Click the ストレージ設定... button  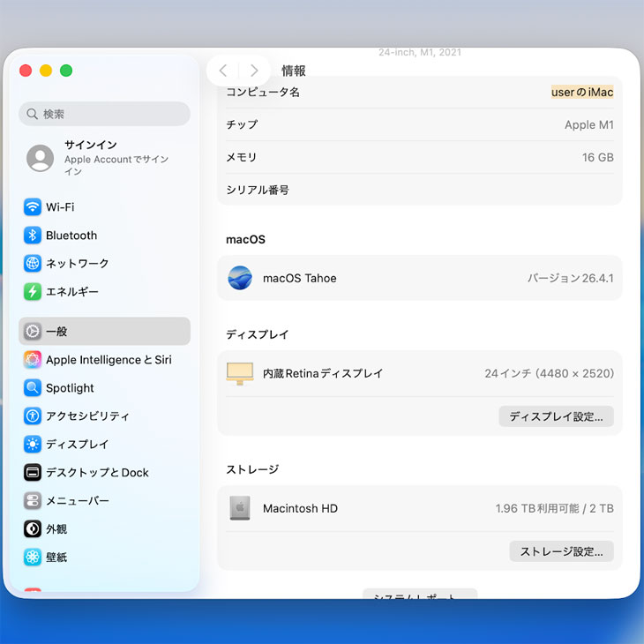tap(561, 551)
